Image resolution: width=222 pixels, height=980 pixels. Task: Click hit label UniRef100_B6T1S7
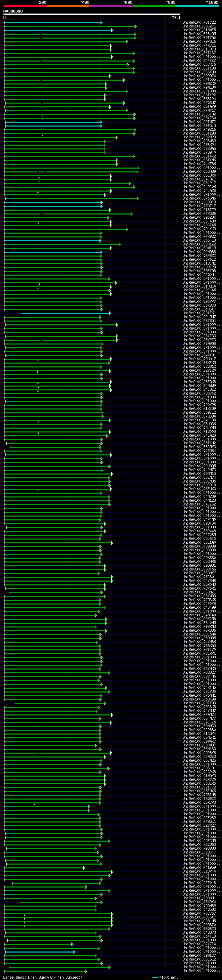coord(199,53)
